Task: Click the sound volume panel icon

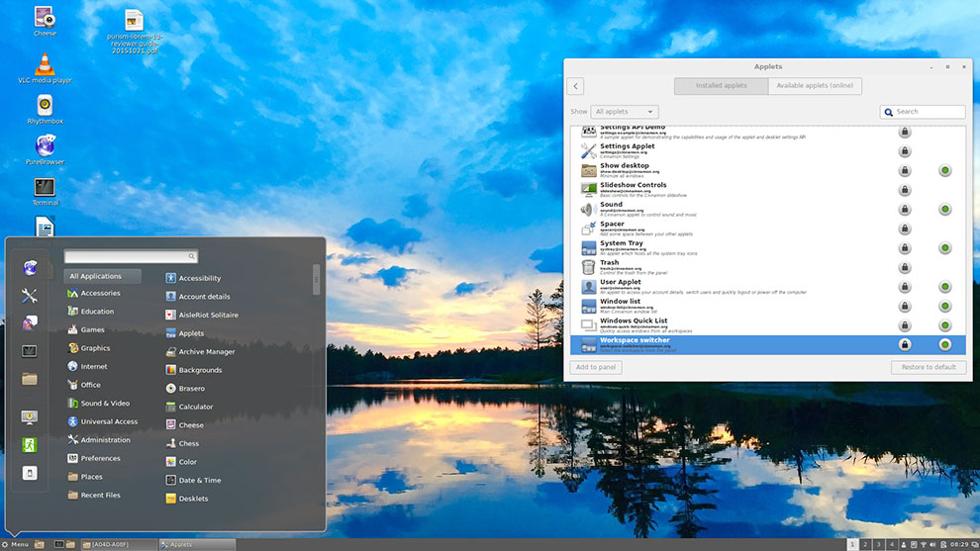Action: point(932,545)
